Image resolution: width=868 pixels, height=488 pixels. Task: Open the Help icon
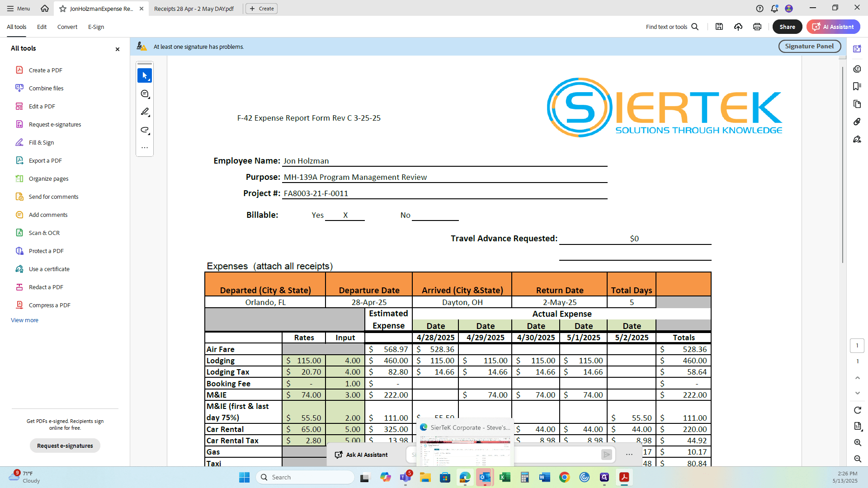click(x=759, y=9)
